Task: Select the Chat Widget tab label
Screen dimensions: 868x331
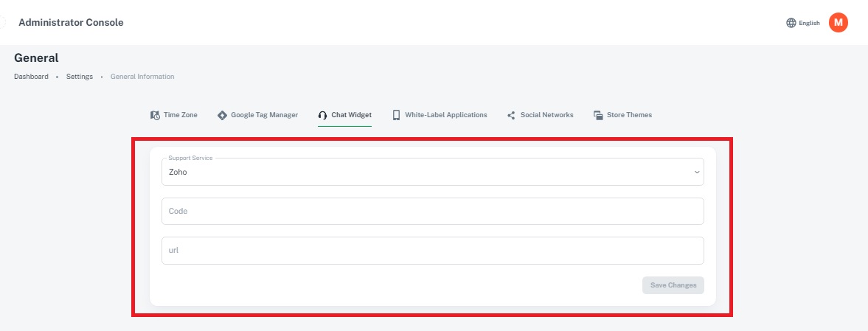Action: click(351, 115)
